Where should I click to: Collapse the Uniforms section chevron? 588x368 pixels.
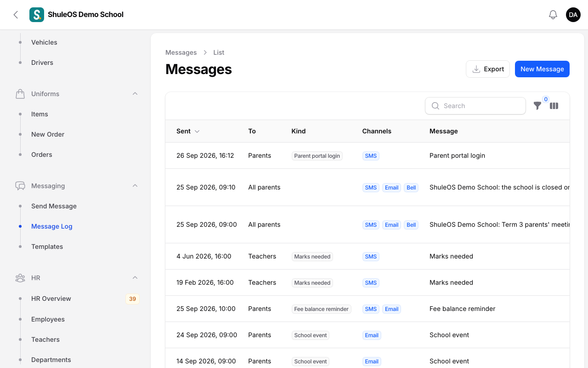[135, 94]
